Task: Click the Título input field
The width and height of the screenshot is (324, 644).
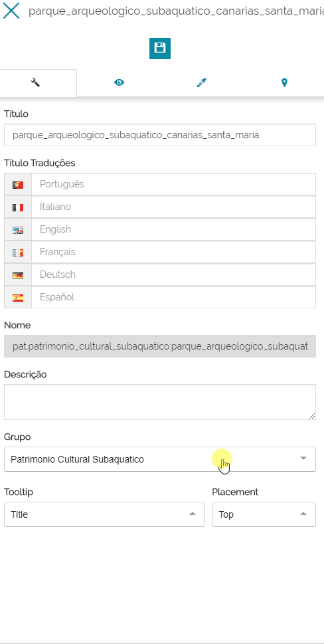Action: [x=160, y=135]
